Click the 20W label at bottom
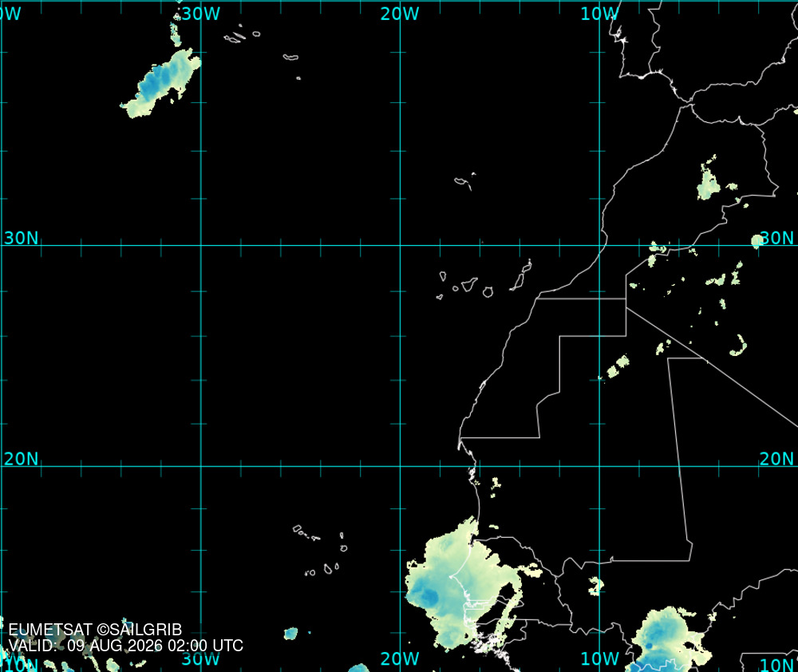This screenshot has height=672, width=798. (400, 658)
